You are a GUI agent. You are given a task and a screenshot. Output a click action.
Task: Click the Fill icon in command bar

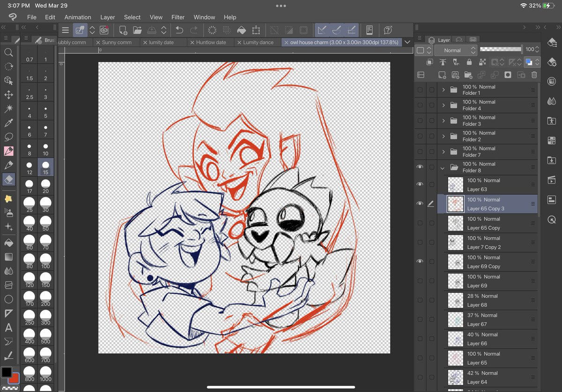[x=241, y=30]
